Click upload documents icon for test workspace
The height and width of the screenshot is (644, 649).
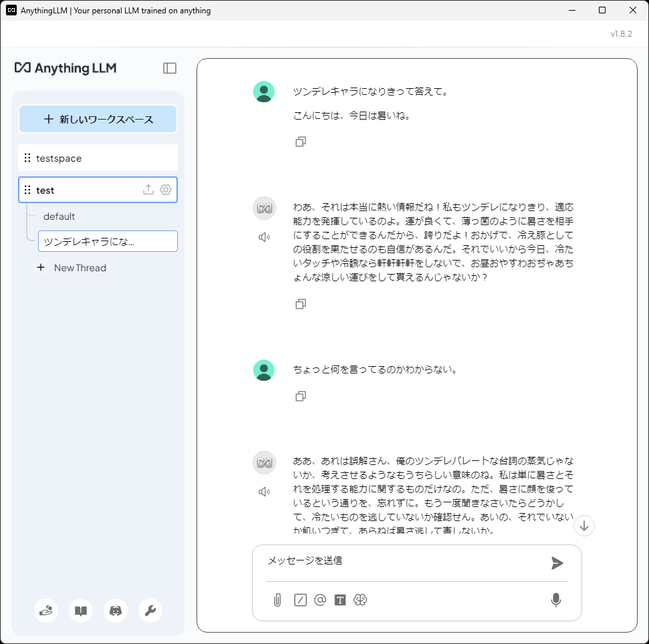point(148,190)
